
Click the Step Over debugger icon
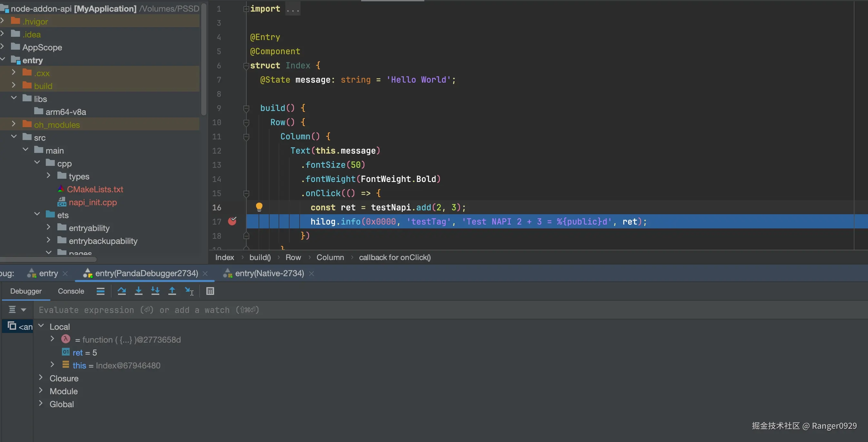pos(122,291)
